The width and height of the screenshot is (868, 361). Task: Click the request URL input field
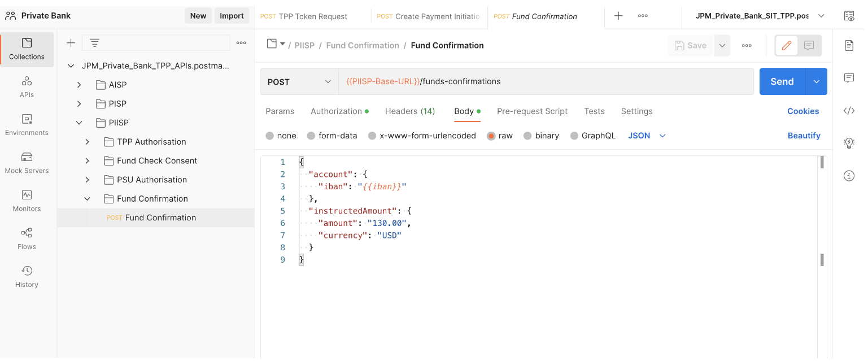pos(546,81)
